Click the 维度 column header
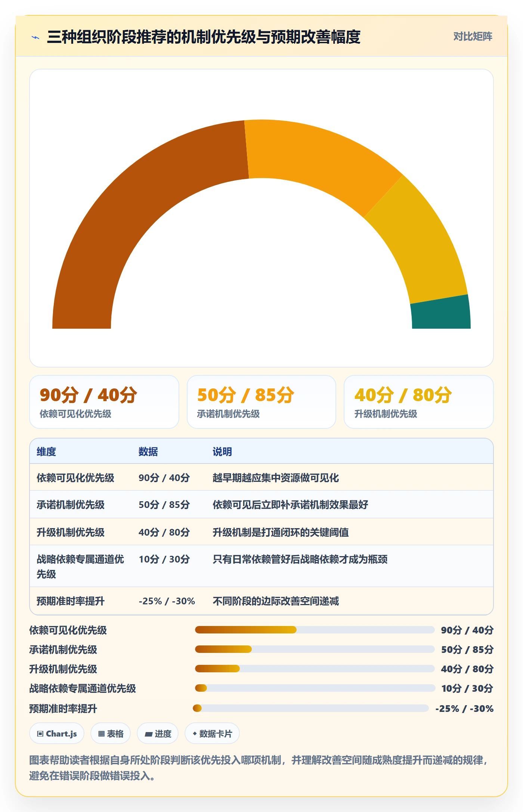 46,452
